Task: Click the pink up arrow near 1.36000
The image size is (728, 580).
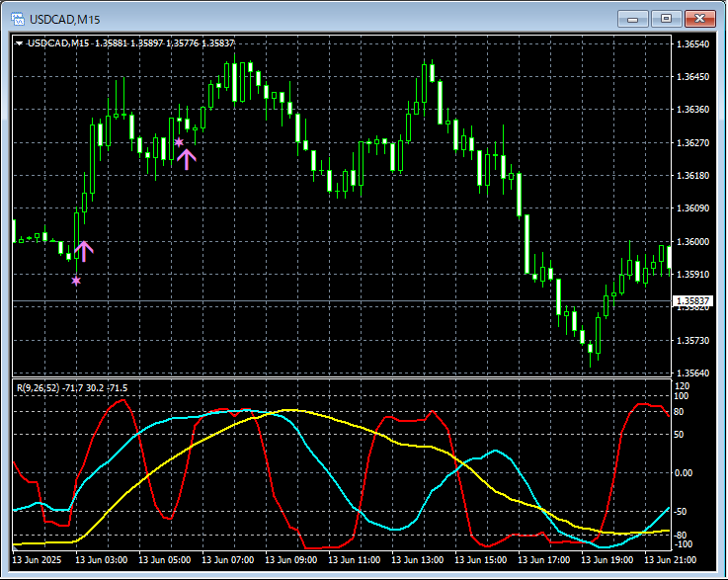Action: (84, 251)
